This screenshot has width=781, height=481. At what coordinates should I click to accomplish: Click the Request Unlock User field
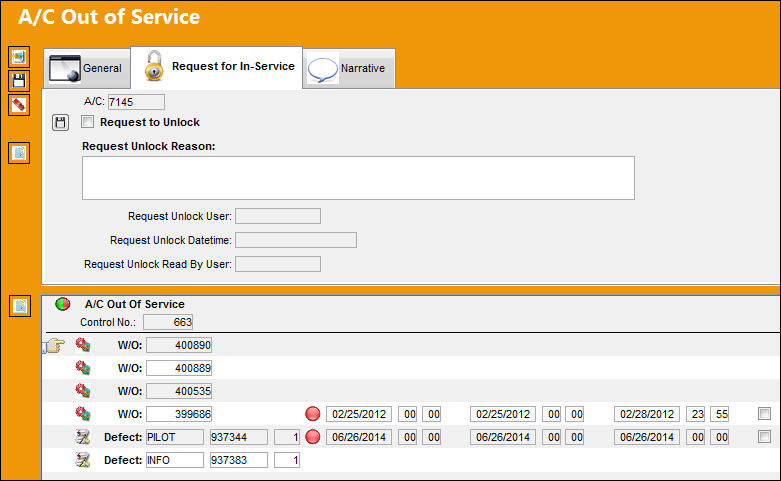click(278, 216)
